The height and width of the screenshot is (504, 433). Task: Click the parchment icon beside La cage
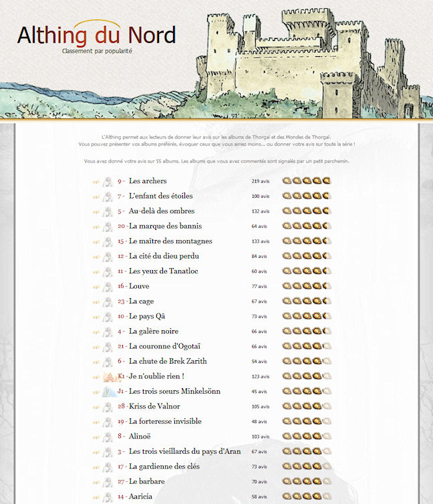[96, 301]
